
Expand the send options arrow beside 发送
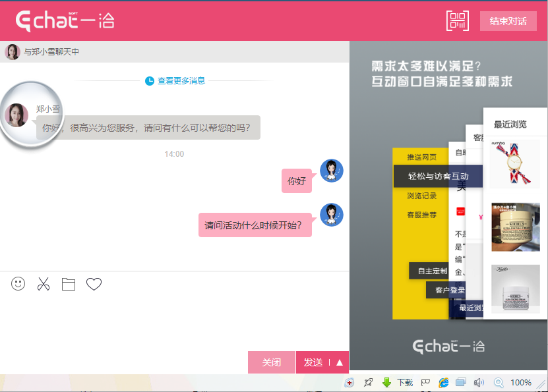point(340,362)
